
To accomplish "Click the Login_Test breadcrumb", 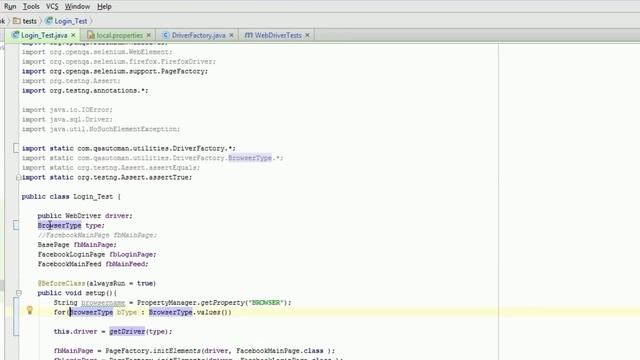I will (x=71, y=21).
